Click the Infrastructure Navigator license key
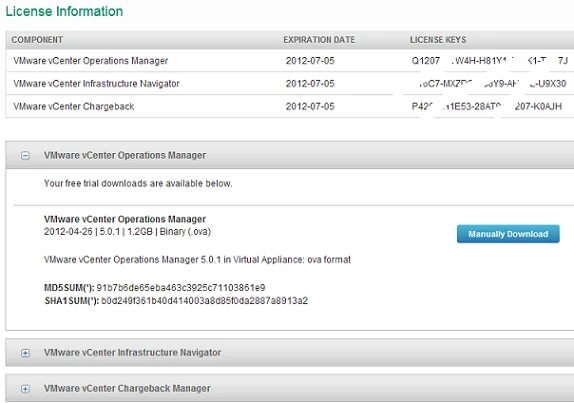The width and height of the screenshot is (574, 403). pyautogui.click(x=492, y=83)
